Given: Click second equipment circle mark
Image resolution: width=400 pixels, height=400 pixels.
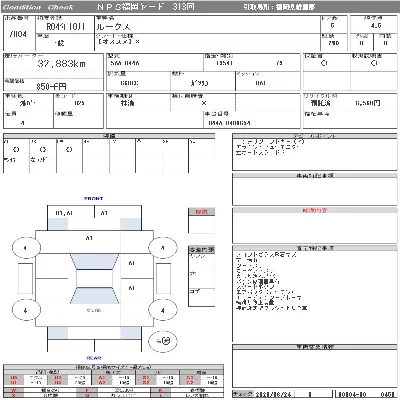Looking at the screenshot, I should [43, 150].
